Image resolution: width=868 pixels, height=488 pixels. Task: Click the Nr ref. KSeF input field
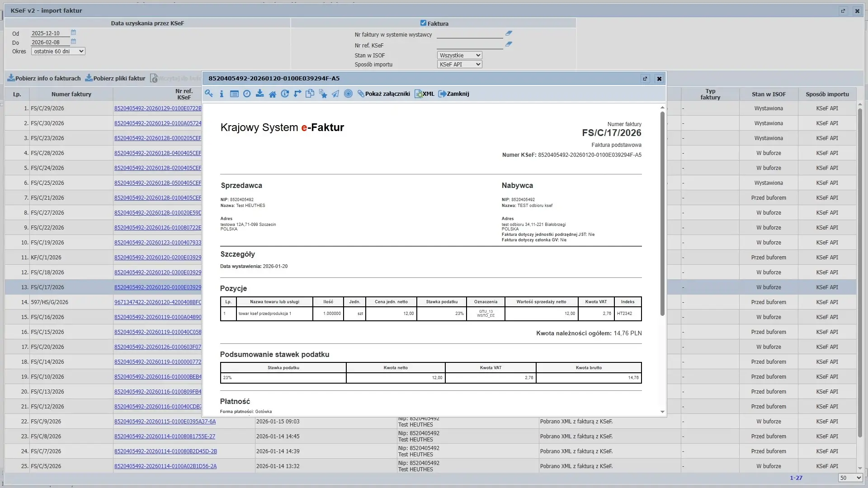[x=469, y=45]
